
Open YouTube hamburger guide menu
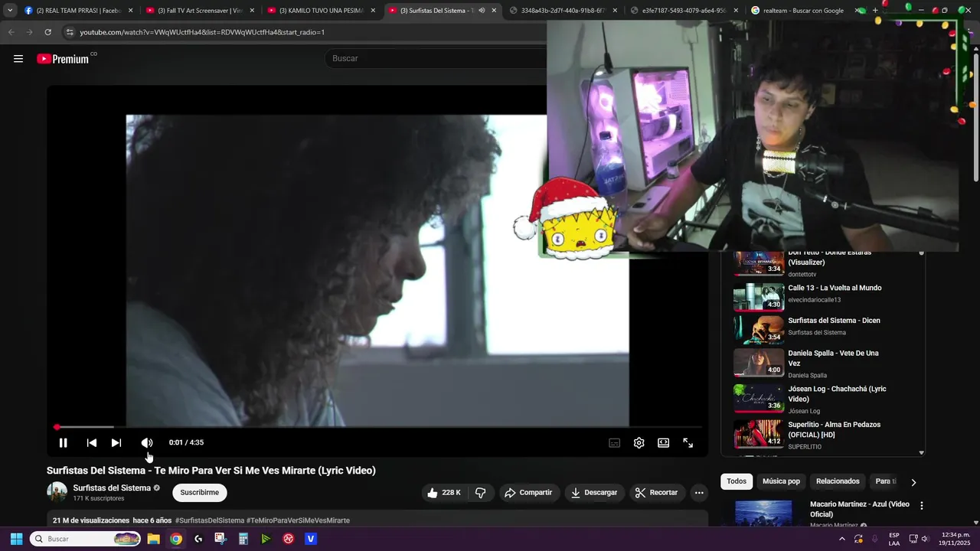pos(18,59)
